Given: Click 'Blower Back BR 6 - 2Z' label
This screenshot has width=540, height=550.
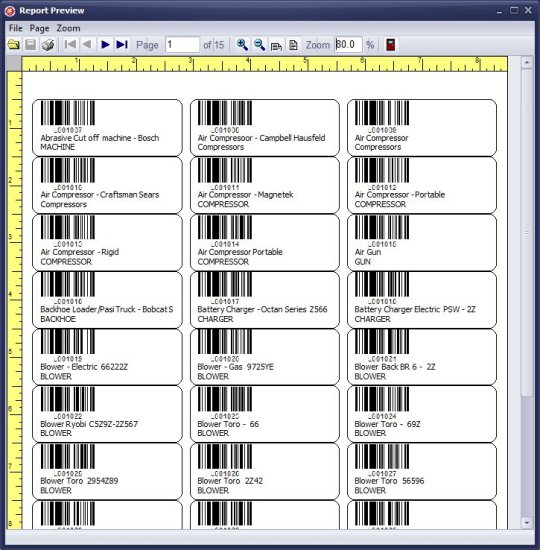Looking at the screenshot, I should pyautogui.click(x=395, y=367).
